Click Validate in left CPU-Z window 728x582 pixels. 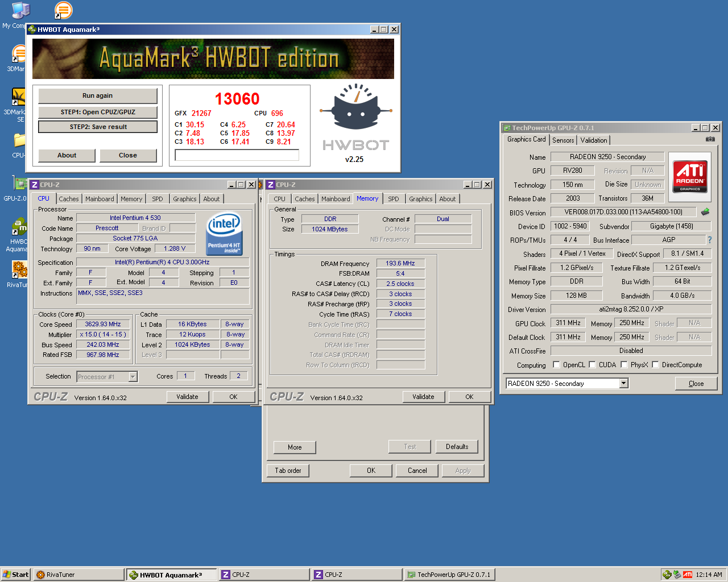187,397
